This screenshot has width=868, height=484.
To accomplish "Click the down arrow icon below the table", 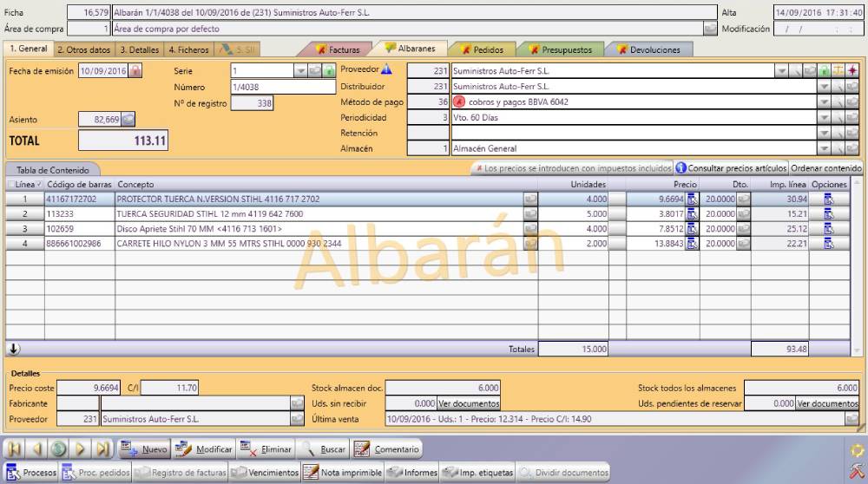I will [14, 349].
